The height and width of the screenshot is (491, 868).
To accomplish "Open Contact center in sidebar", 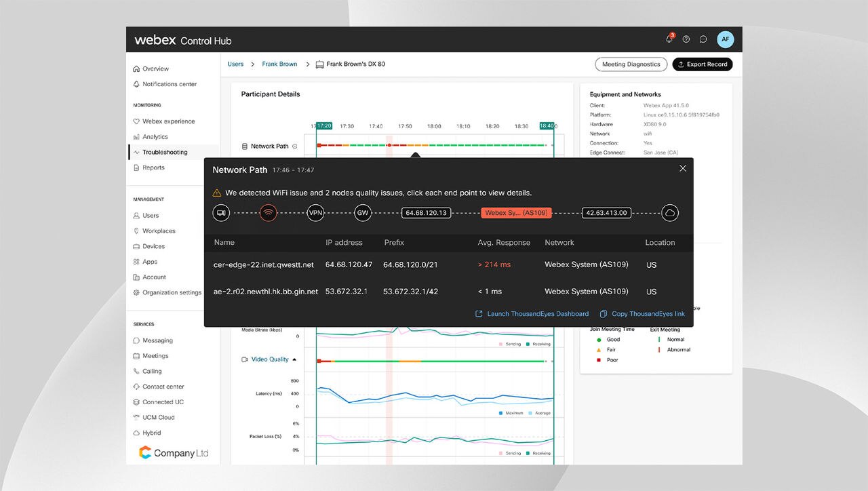I will [x=159, y=387].
